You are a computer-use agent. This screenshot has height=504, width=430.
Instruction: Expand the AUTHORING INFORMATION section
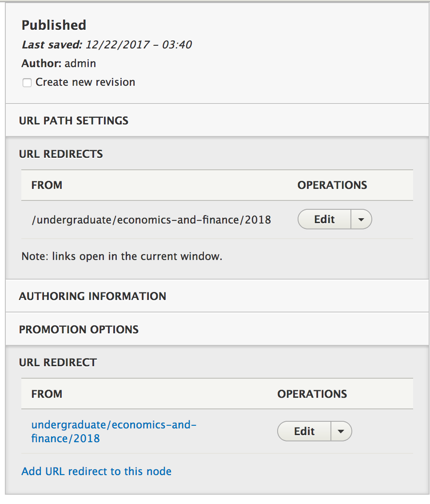[92, 296]
